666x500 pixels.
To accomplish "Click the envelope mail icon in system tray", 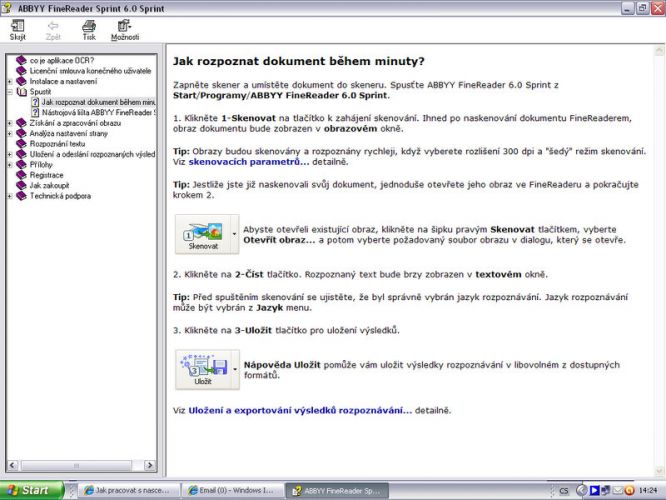I will 618,491.
